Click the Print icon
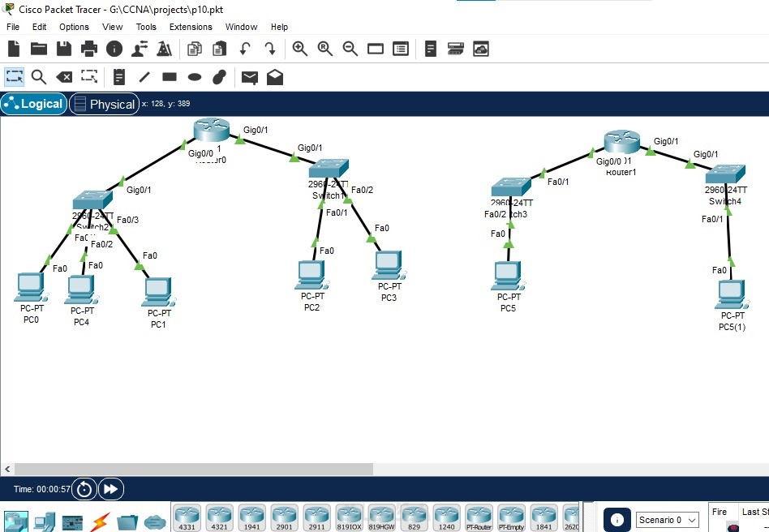 89,49
